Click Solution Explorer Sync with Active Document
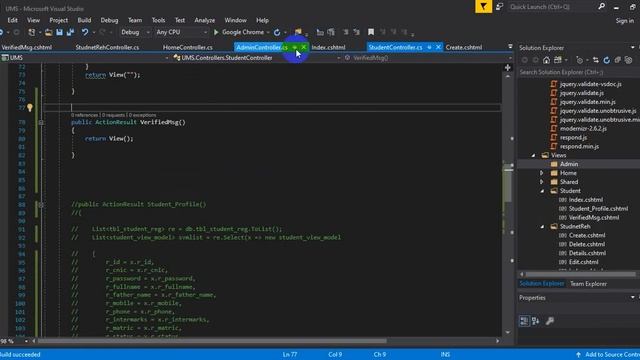The height and width of the screenshot is (360, 640). (596, 60)
